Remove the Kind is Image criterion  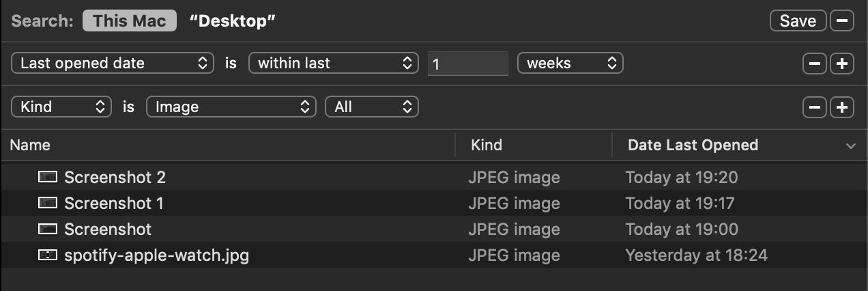[814, 107]
